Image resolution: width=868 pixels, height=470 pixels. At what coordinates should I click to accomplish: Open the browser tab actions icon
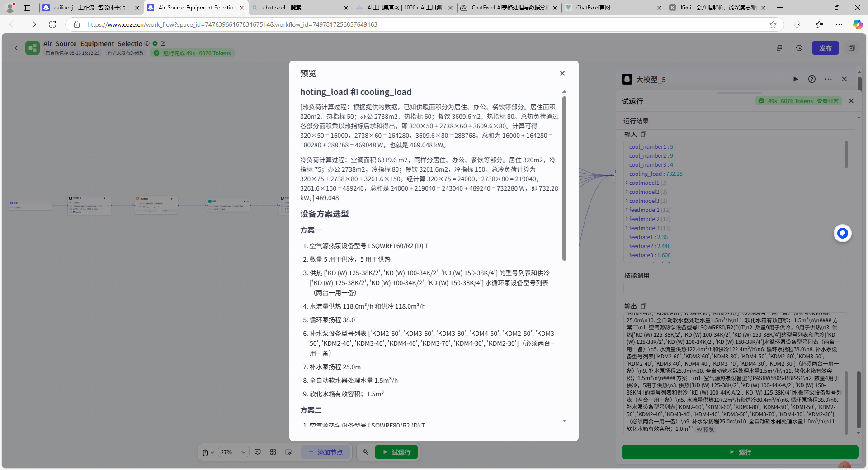pos(27,8)
